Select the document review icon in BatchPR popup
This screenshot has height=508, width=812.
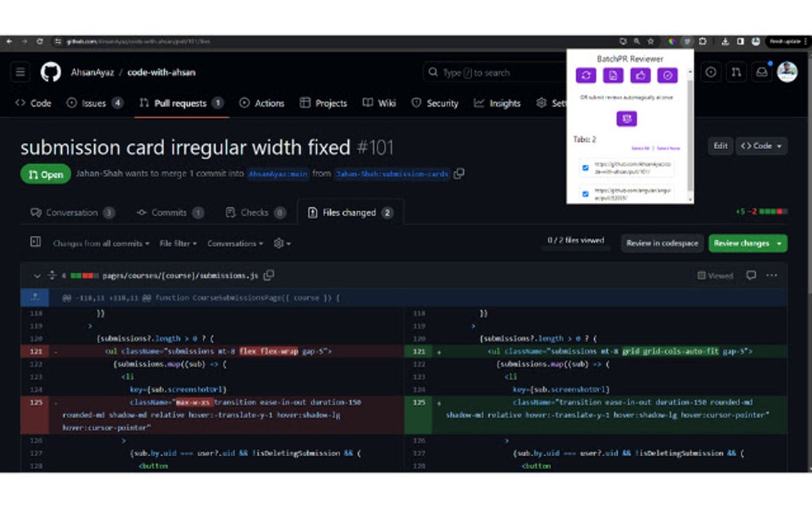[x=614, y=75]
